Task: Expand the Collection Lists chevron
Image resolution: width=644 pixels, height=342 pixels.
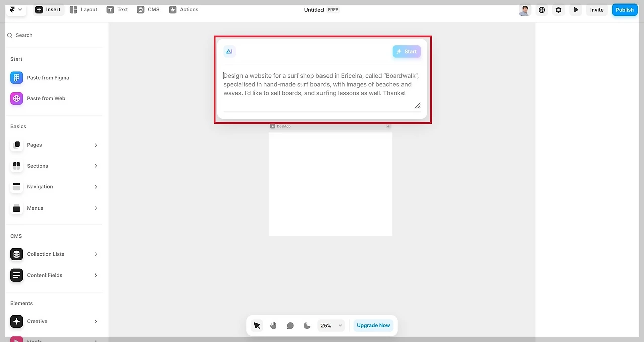Action: 96,254
